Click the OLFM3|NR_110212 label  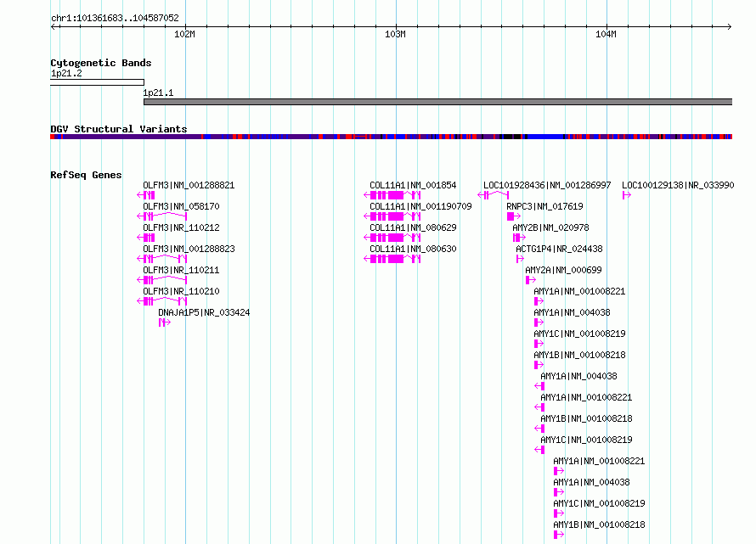(181, 227)
